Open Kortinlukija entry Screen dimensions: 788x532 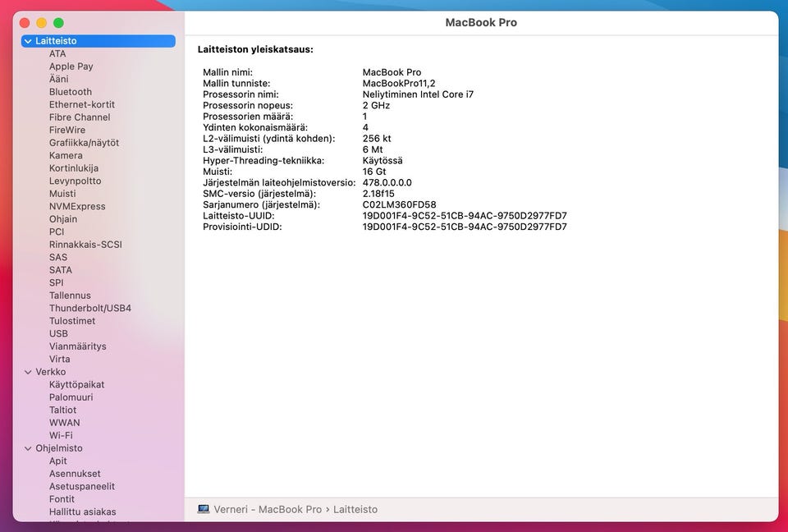[74, 168]
